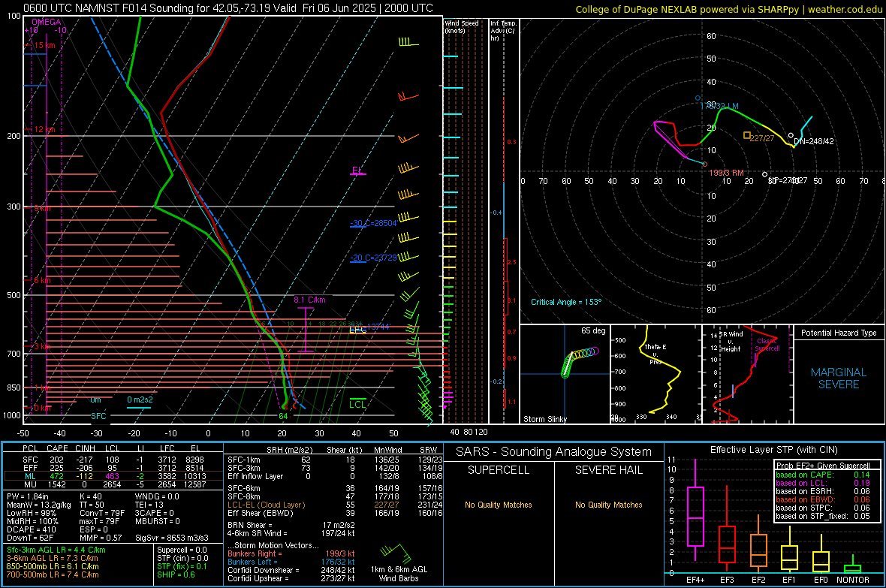The width and height of the screenshot is (886, 588).
Task: Click the sounding title with valid time
Action: click(x=228, y=8)
